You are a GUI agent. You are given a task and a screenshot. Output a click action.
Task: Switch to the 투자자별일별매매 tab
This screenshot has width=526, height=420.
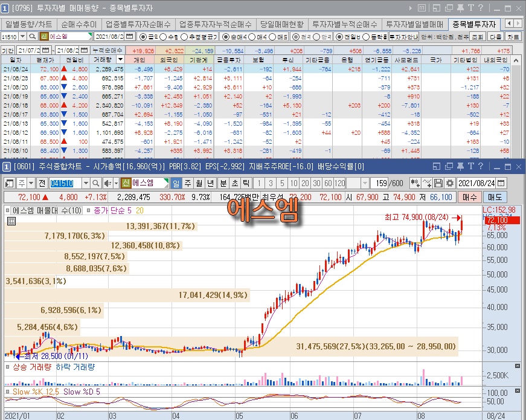[x=415, y=24]
